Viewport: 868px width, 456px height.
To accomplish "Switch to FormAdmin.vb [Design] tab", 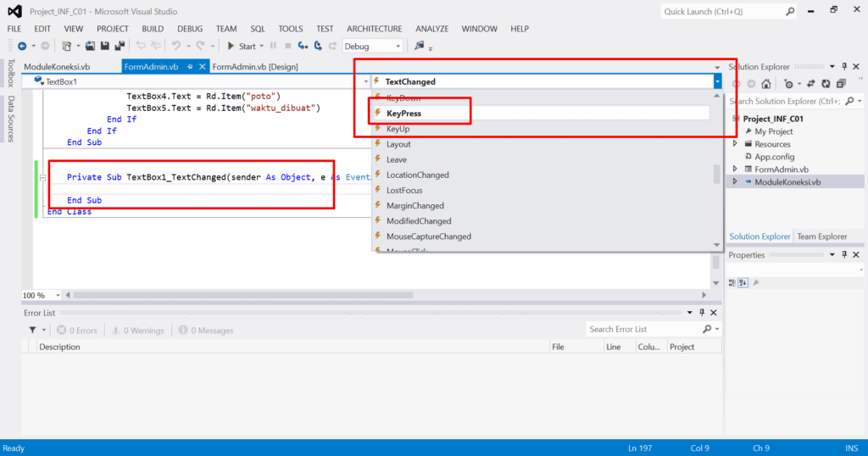I will [x=254, y=66].
